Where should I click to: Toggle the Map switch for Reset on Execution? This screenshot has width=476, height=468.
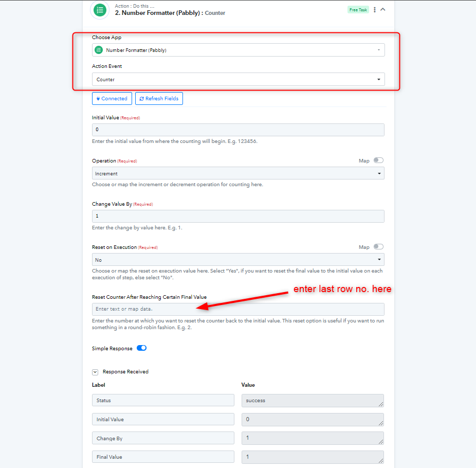point(378,247)
